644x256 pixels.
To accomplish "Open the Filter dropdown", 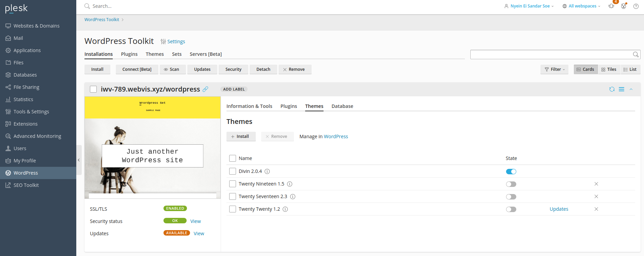I will coord(554,69).
